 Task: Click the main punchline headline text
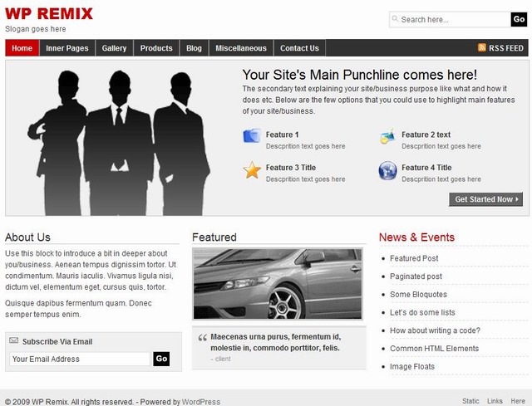(360, 75)
